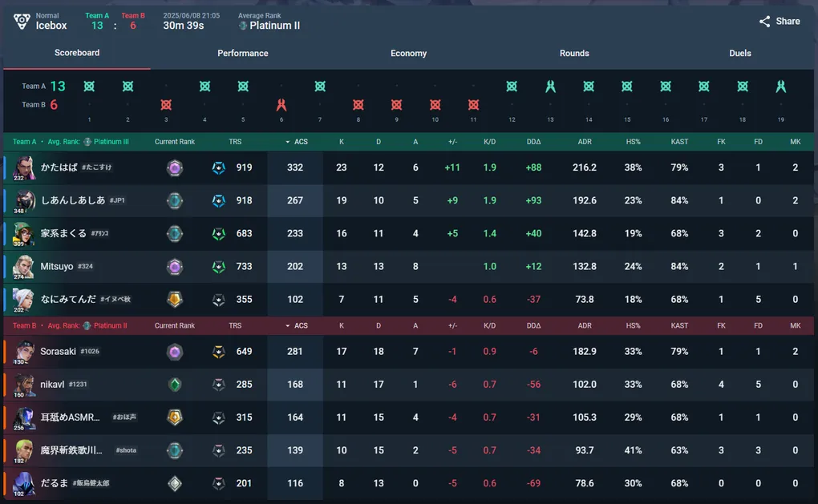The image size is (818, 504).
Task: Click round 3 Team B win icon
Action: 166,105
